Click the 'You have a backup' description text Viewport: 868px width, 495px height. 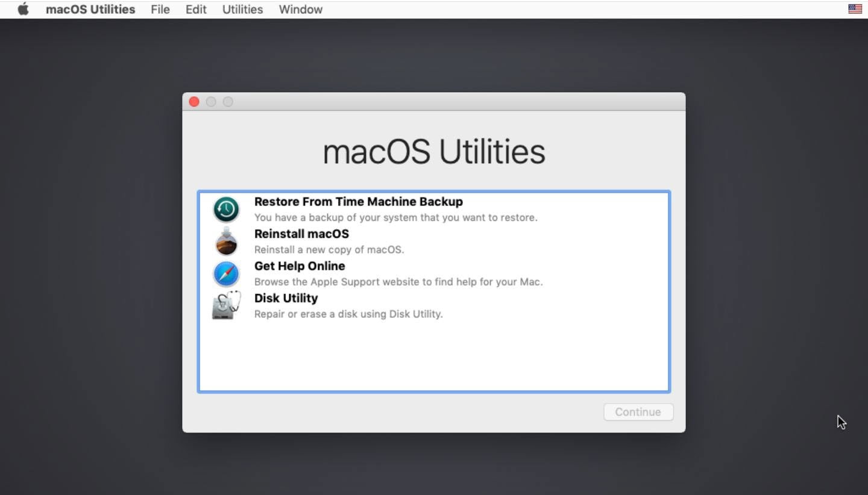click(396, 217)
